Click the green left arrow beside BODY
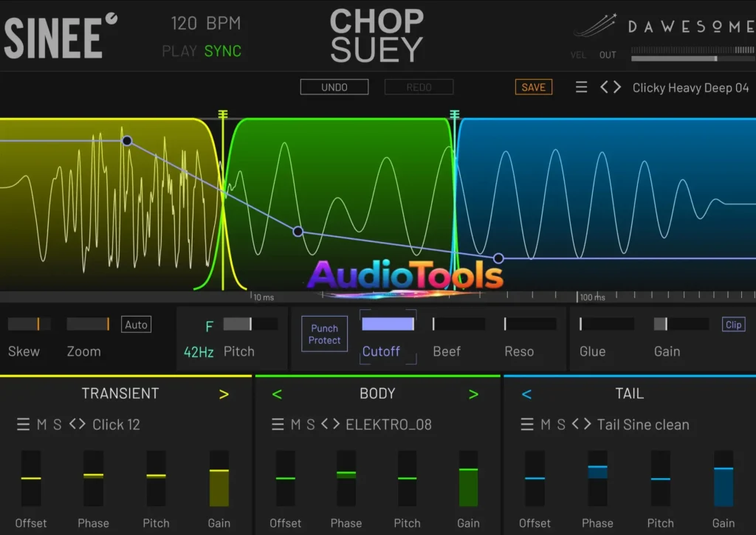This screenshot has height=535, width=756. click(x=277, y=394)
